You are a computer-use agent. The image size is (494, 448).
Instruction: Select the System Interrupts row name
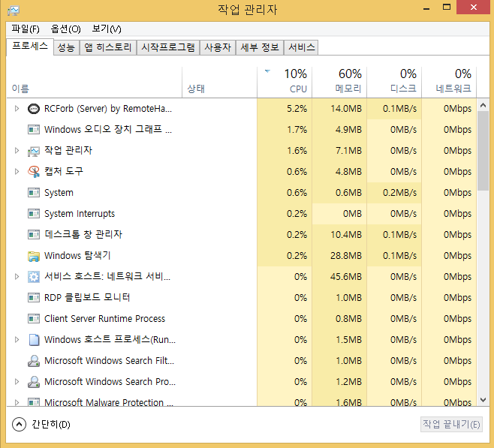click(x=80, y=214)
